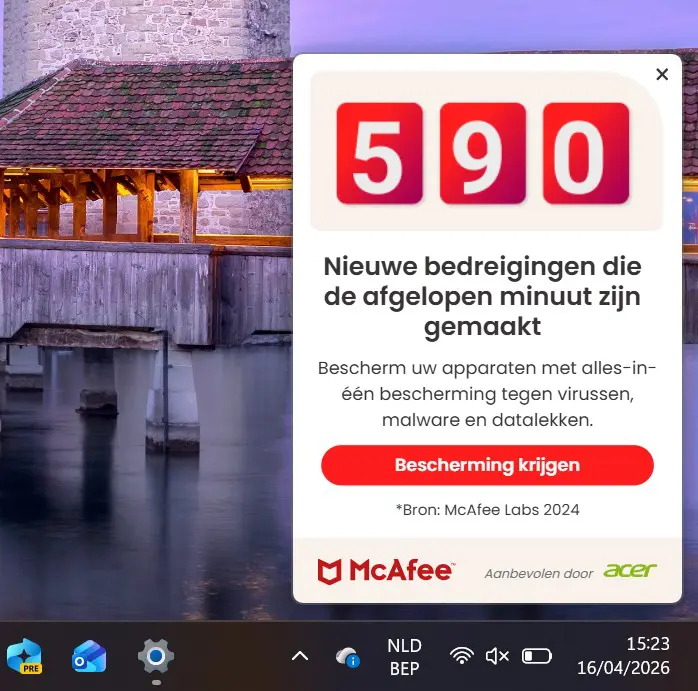Open the OneDrive cloud tray icon

pyautogui.click(x=348, y=657)
